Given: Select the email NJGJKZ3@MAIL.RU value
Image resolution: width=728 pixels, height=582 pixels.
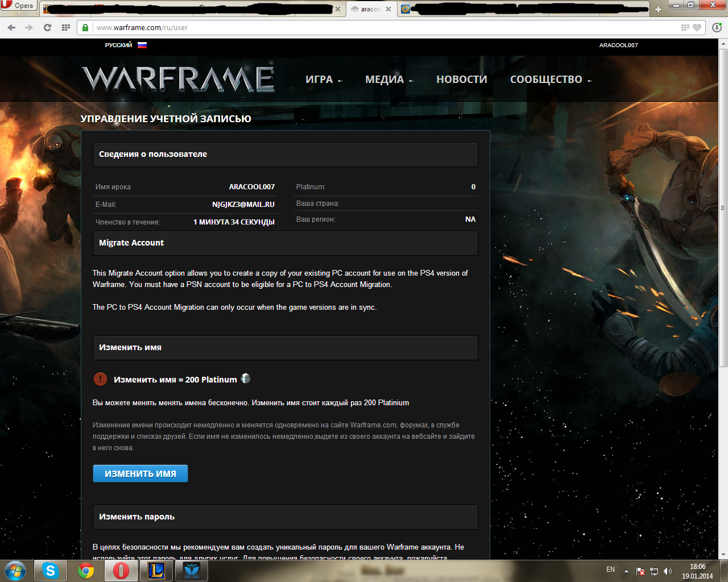Looking at the screenshot, I should point(243,204).
